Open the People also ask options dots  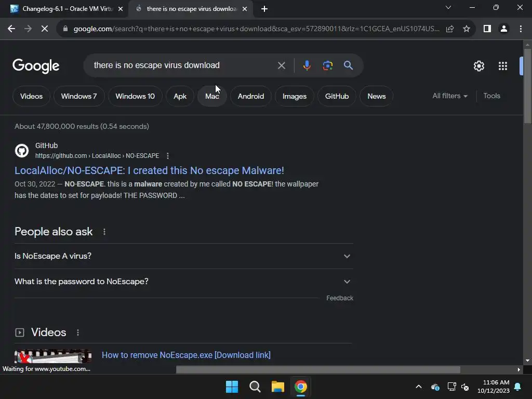coord(104,232)
